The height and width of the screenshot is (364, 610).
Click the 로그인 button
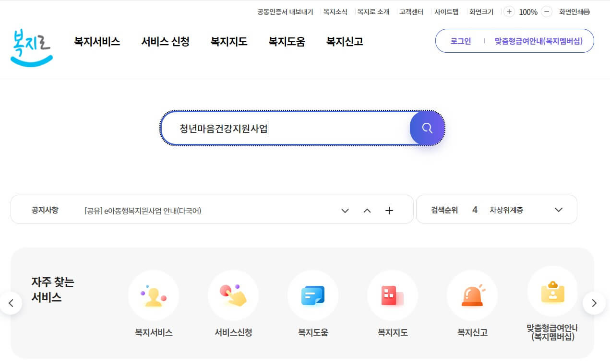(459, 41)
